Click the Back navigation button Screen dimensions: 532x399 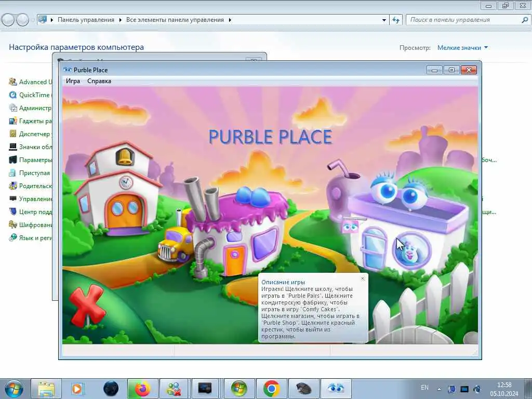8,20
